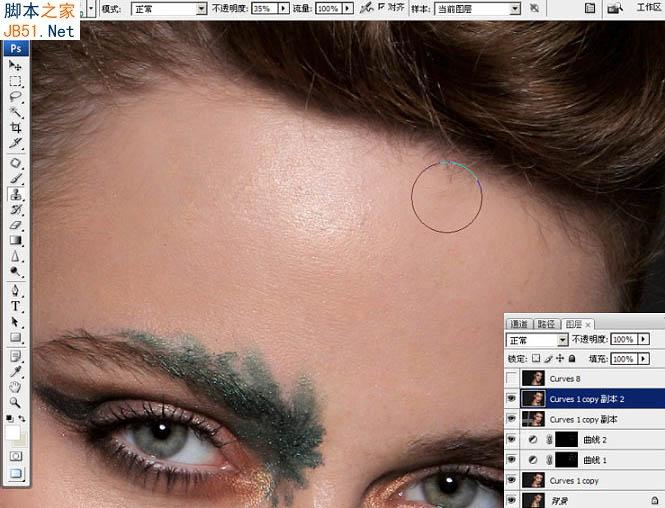
Task: Select the Dodge/Burn tool
Action: [x=16, y=271]
